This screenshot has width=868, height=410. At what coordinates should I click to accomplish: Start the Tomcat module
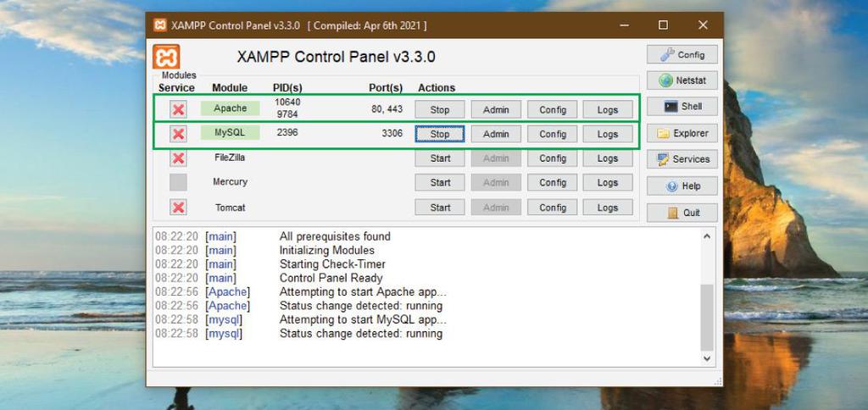[440, 208]
